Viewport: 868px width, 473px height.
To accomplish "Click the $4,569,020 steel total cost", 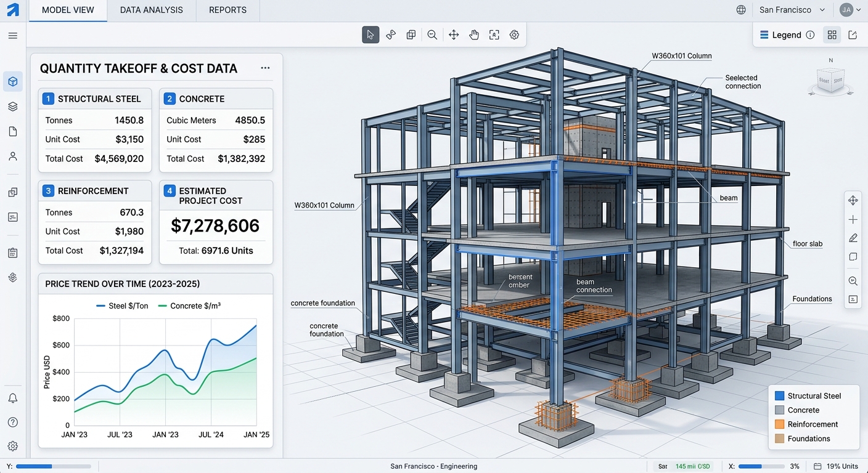I will (x=119, y=158).
